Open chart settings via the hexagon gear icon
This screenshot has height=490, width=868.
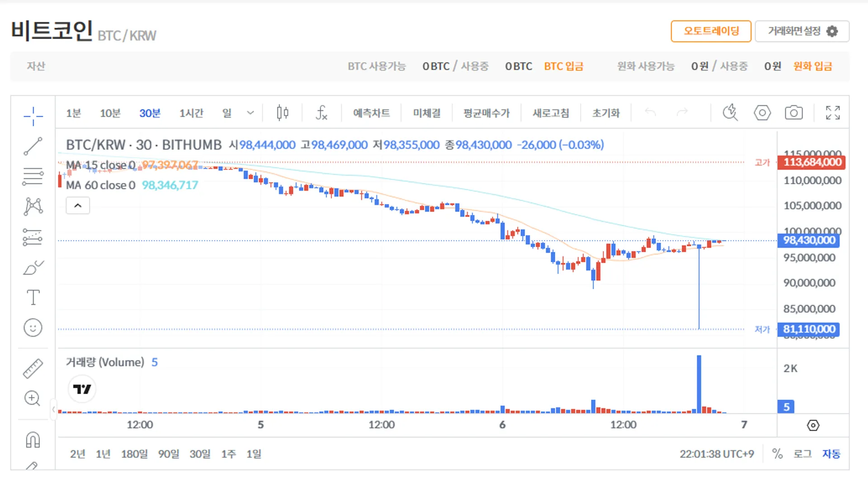pos(762,113)
